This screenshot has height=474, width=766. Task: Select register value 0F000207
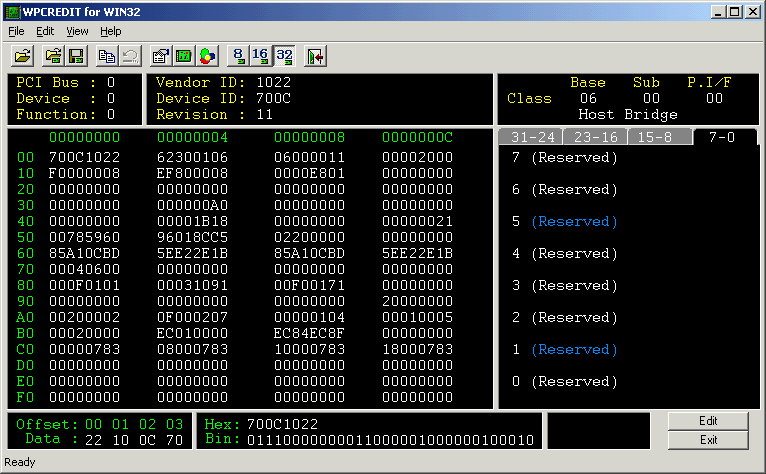coord(192,318)
